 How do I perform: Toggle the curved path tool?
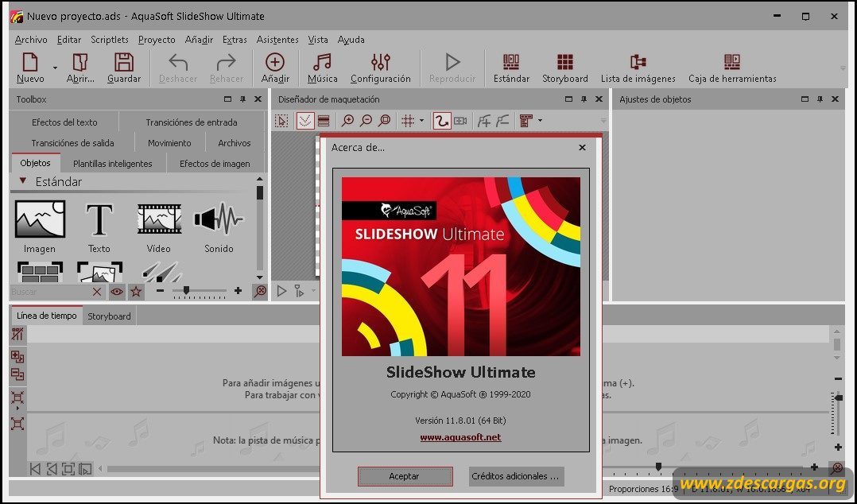442,121
